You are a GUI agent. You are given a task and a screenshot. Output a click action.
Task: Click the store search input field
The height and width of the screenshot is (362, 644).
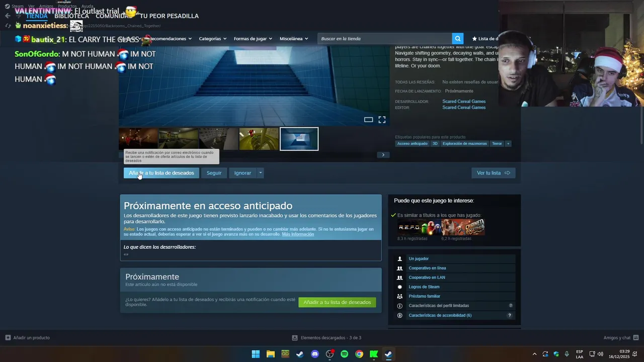(385, 39)
